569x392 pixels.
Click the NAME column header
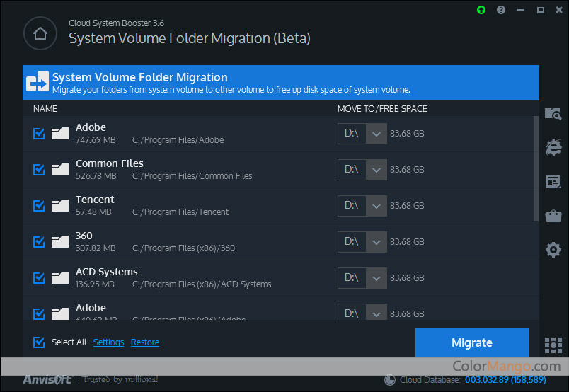pos(45,109)
